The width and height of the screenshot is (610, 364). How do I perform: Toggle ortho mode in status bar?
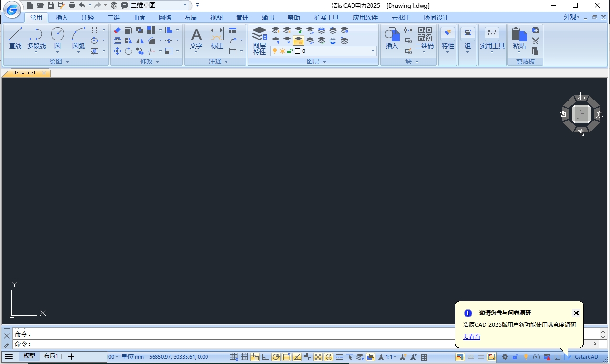(x=265, y=357)
